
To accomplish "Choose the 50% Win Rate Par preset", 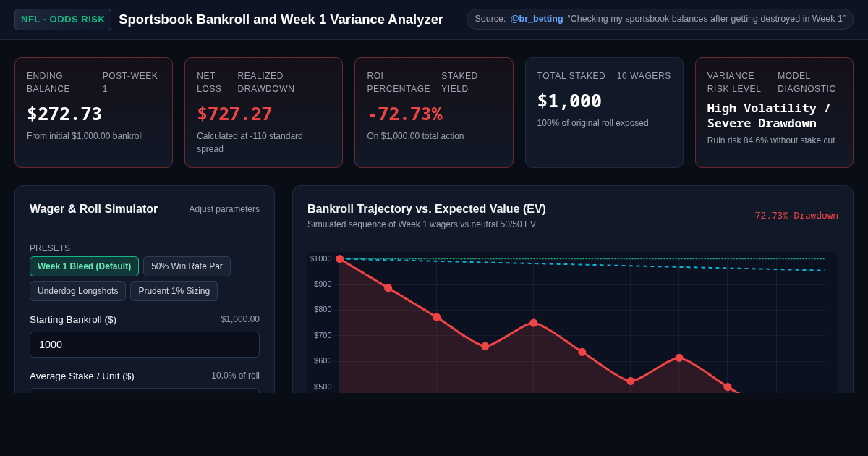I will [187, 266].
